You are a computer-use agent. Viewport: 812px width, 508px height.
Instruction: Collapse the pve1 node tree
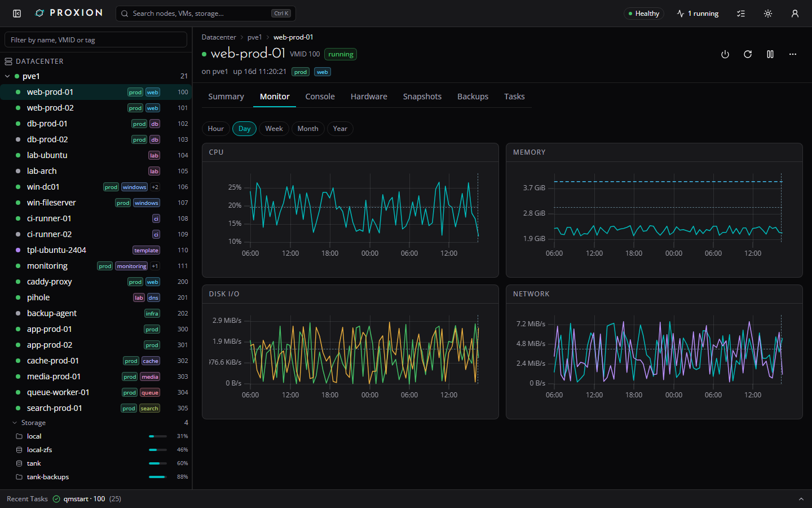[x=7, y=76]
